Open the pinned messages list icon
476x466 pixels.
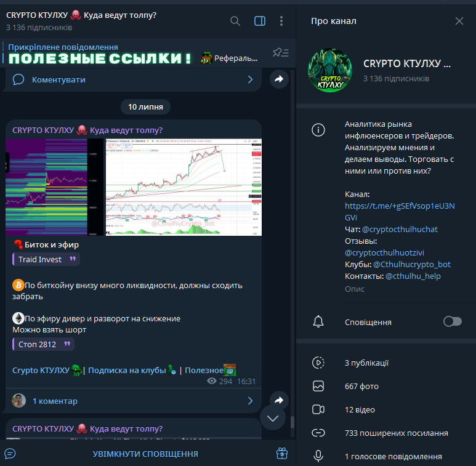point(281,53)
